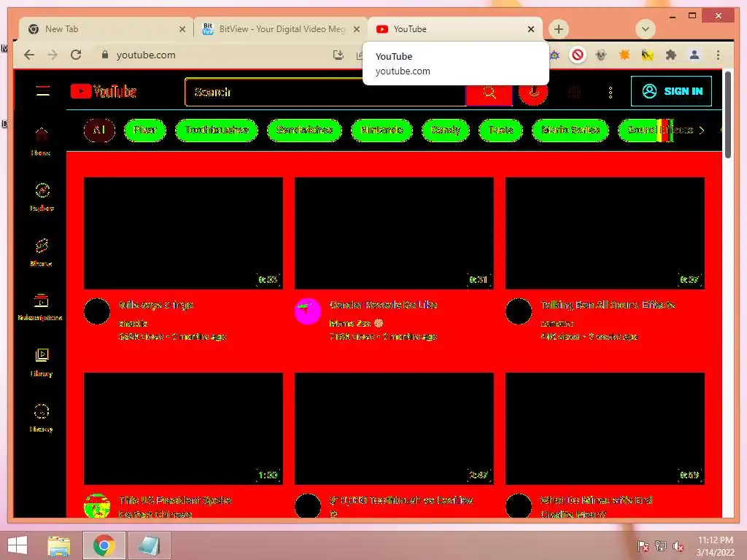Image resolution: width=747 pixels, height=560 pixels.
Task: Select the All category chip
Action: [x=99, y=130]
